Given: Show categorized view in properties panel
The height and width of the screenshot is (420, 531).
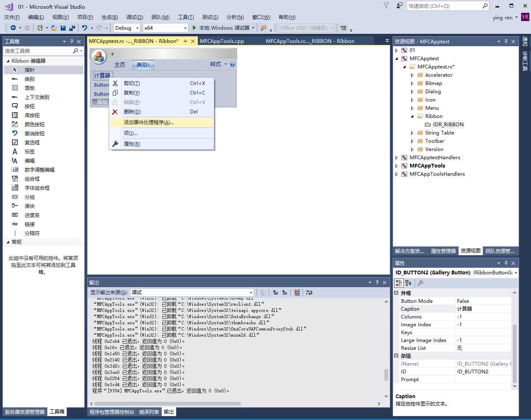Looking at the screenshot, I should point(399,283).
